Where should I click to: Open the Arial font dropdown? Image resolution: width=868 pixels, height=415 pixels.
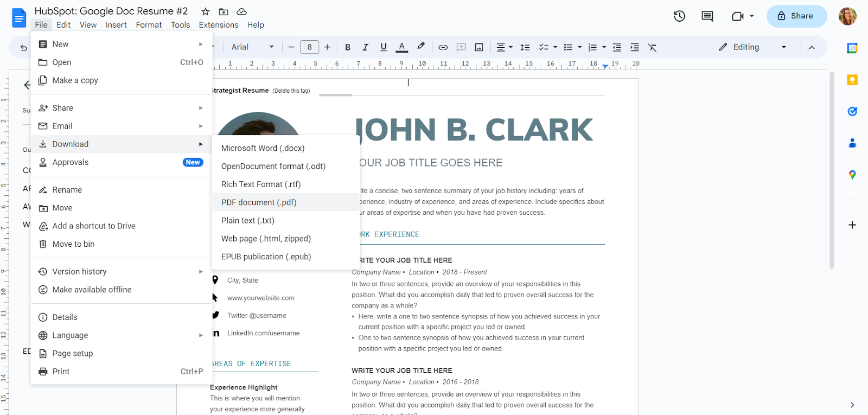[x=253, y=47]
